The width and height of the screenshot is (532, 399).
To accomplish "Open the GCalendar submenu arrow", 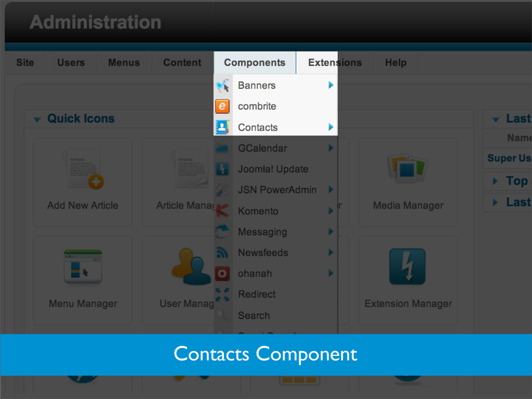I will pyautogui.click(x=330, y=148).
